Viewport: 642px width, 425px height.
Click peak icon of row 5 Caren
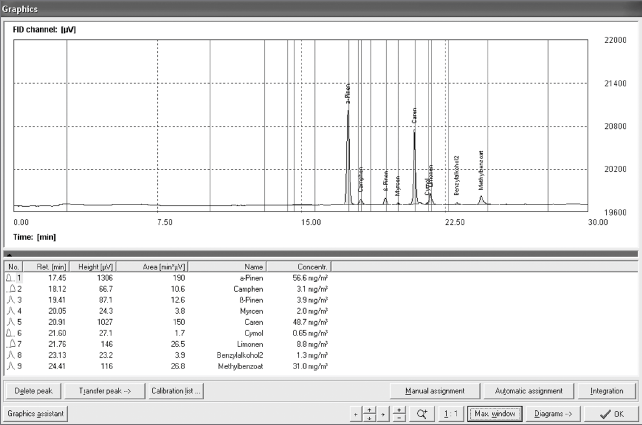coord(11,322)
